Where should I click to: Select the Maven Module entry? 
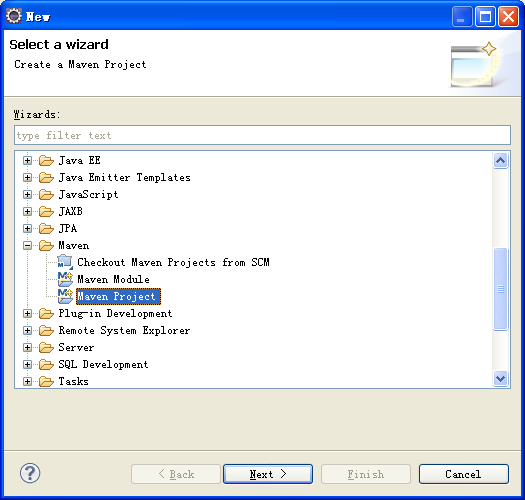(114, 279)
